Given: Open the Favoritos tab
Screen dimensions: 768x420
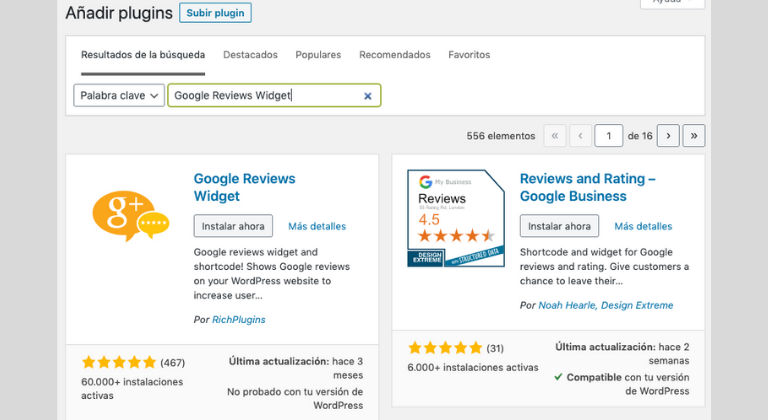Looking at the screenshot, I should pyautogui.click(x=469, y=55).
